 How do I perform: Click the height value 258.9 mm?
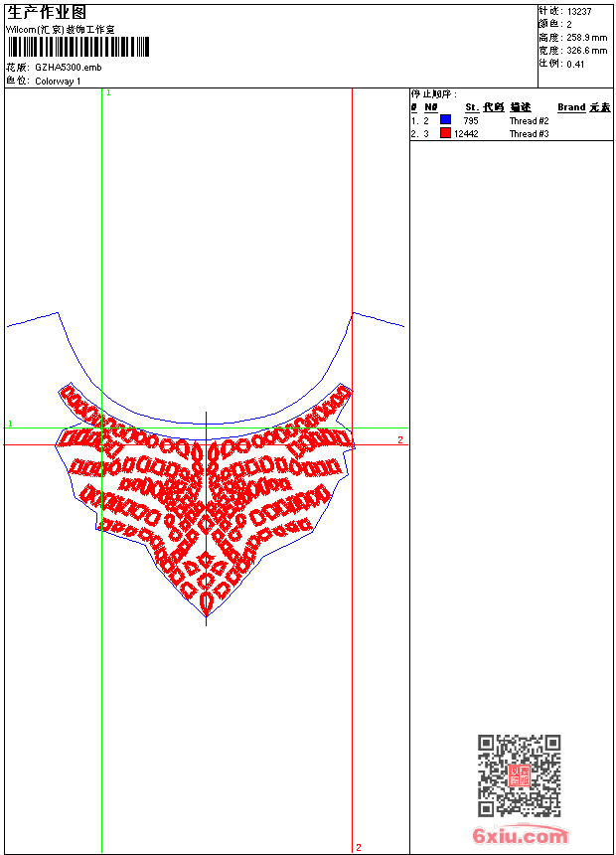pyautogui.click(x=585, y=37)
